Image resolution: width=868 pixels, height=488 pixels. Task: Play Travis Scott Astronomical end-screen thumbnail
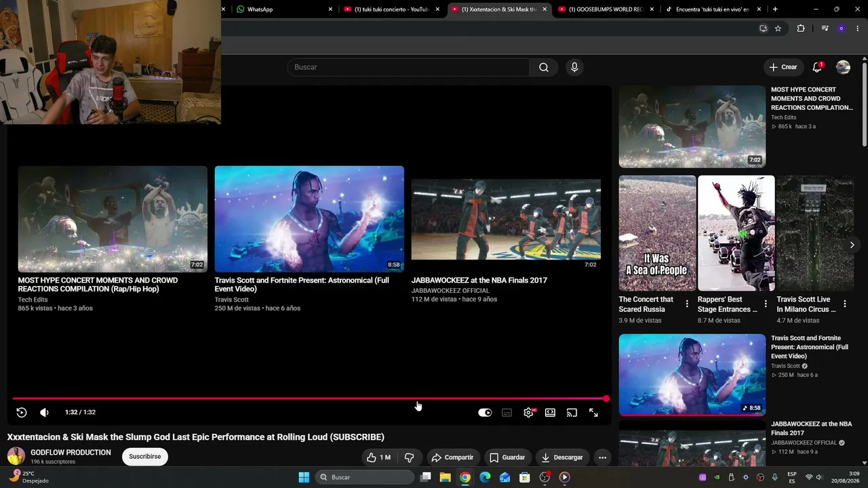pos(309,219)
